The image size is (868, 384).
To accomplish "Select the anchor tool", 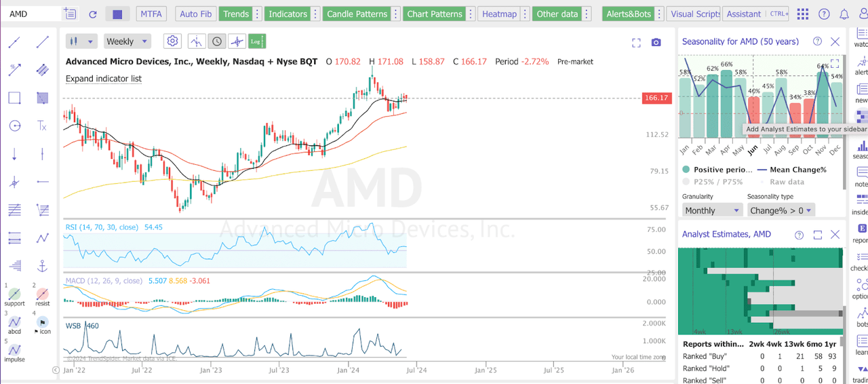I will [x=43, y=265].
